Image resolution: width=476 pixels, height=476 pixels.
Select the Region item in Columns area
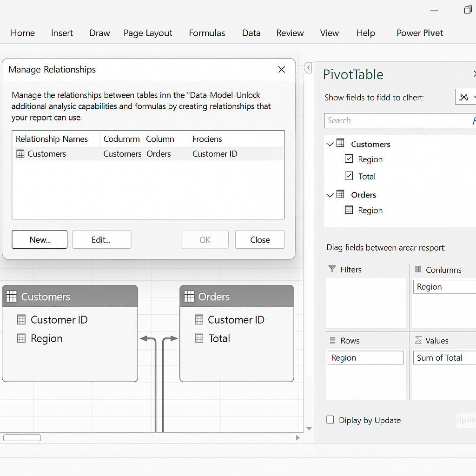[x=444, y=286]
